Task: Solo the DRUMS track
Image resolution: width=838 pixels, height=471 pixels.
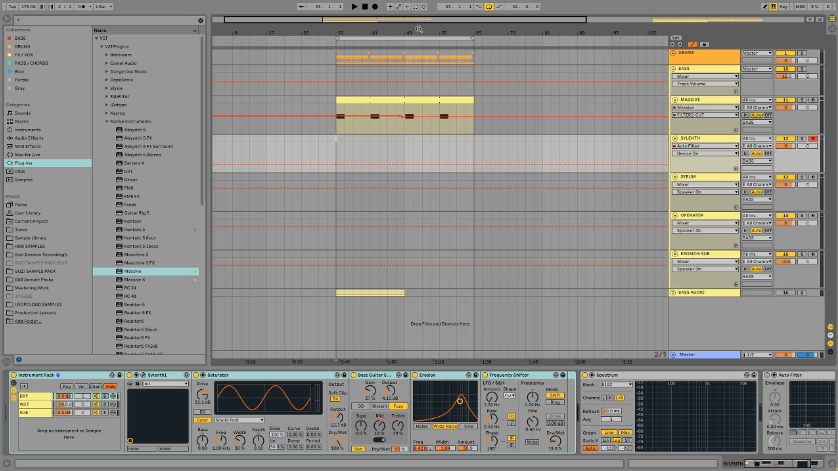Action: [802, 53]
